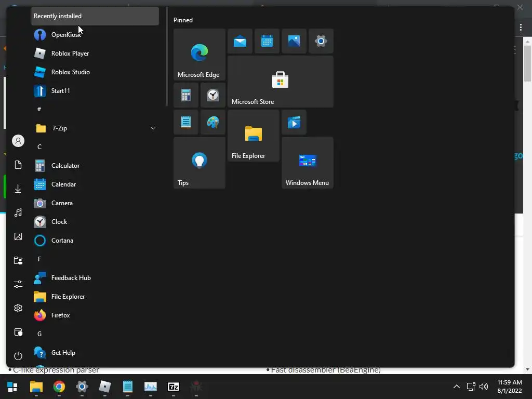The width and height of the screenshot is (532, 399).
Task: Open browser three-dot menu behind Start menu
Action: (521, 27)
